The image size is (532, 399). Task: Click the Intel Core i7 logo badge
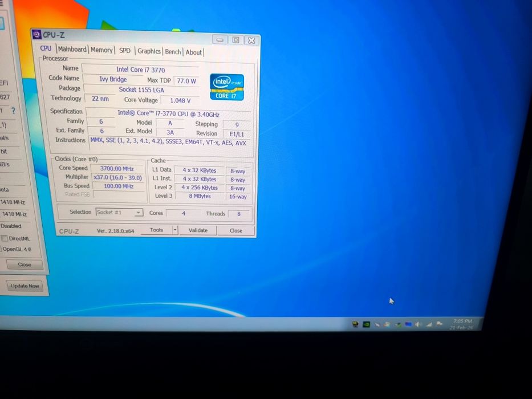(x=226, y=87)
